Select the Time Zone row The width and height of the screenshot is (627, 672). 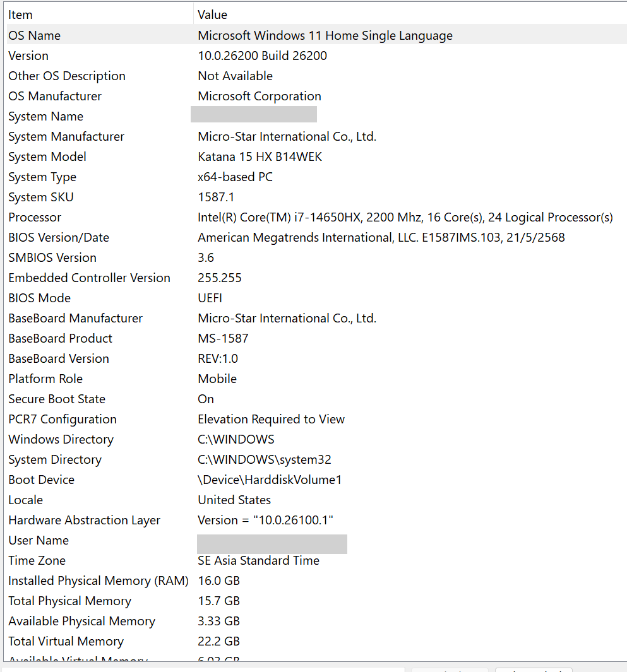(316, 560)
